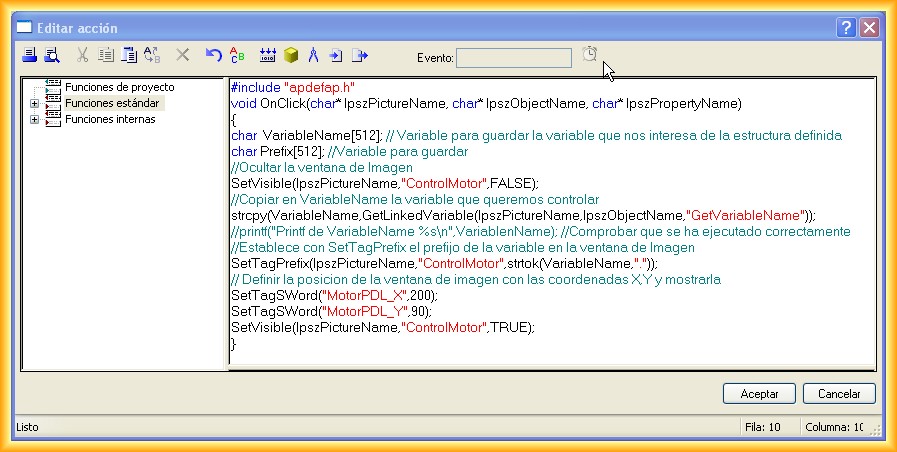
Task: Click the colored ACB icon
Action: coord(237,56)
